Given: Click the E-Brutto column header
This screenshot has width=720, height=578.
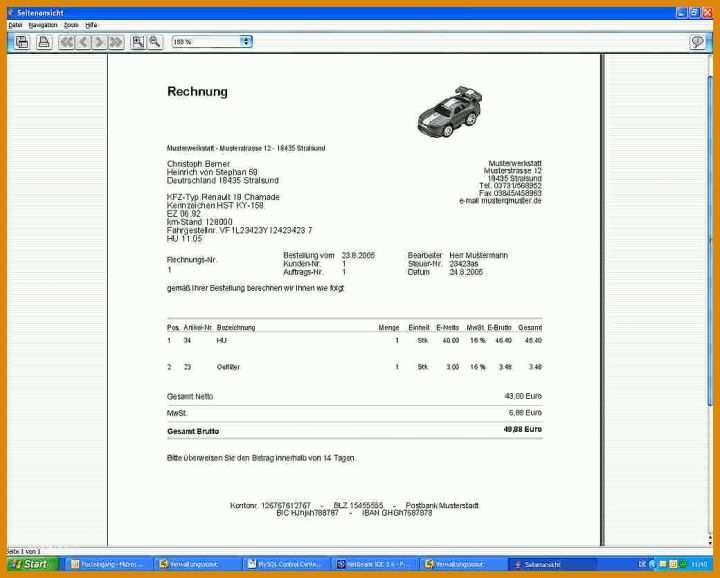Looking at the screenshot, I should pyautogui.click(x=500, y=327).
